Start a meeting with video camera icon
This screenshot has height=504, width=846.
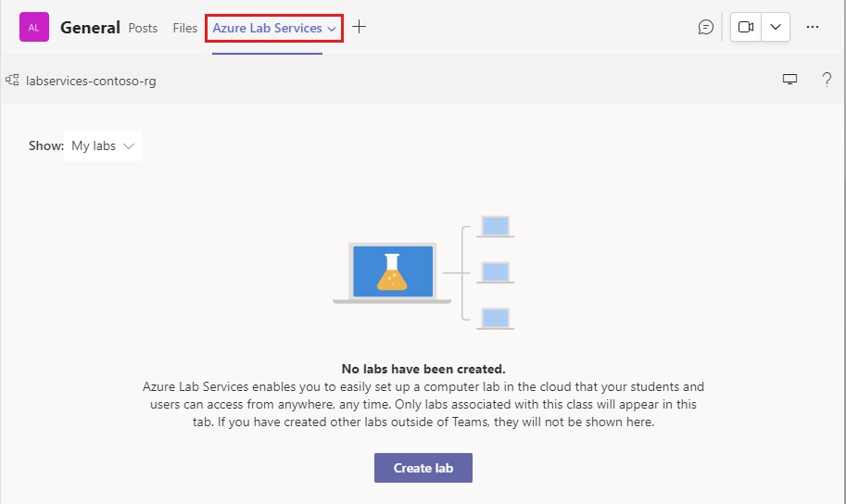[x=746, y=27]
